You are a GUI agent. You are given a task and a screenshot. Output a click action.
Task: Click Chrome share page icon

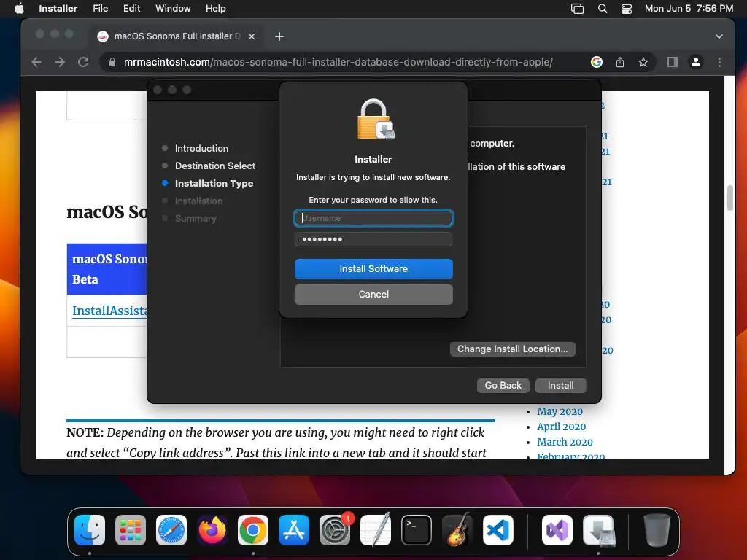click(x=620, y=62)
